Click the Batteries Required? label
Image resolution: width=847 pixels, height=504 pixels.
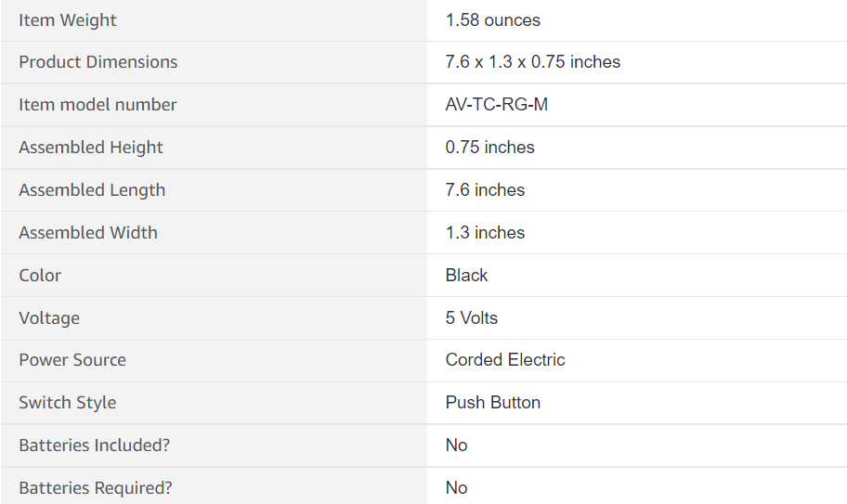coord(96,488)
